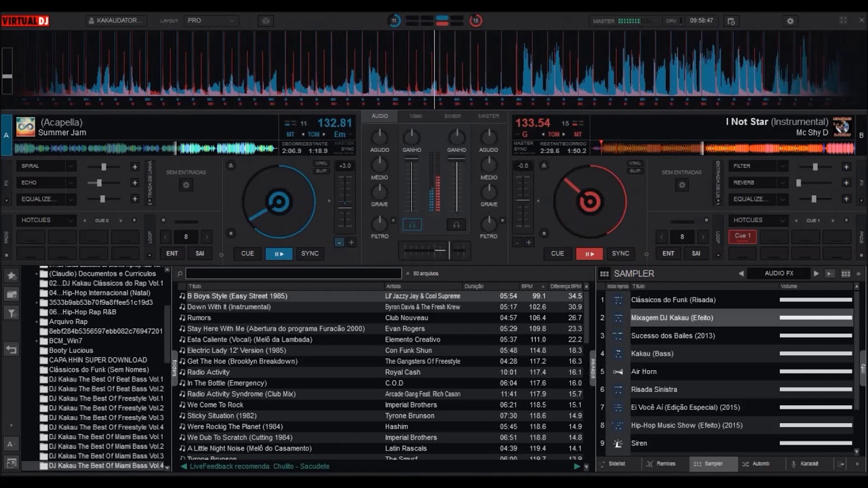Toggle MASTER SYNC on deck A
The height and width of the screenshot is (488, 868).
pyautogui.click(x=344, y=146)
